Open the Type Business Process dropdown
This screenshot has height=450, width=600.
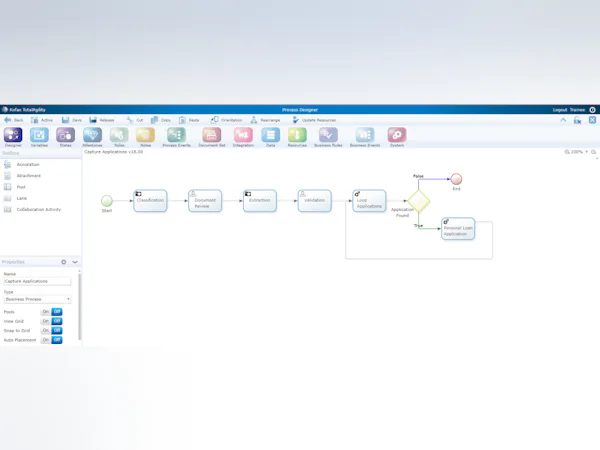coord(38,299)
